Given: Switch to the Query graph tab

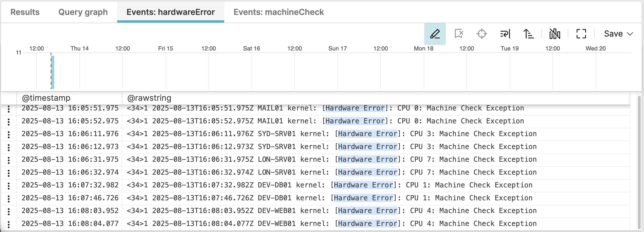Looking at the screenshot, I should [83, 12].
